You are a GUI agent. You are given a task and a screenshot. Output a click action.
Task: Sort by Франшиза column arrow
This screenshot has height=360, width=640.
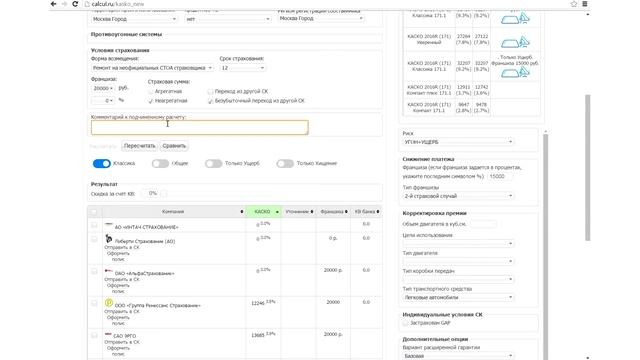(346, 212)
